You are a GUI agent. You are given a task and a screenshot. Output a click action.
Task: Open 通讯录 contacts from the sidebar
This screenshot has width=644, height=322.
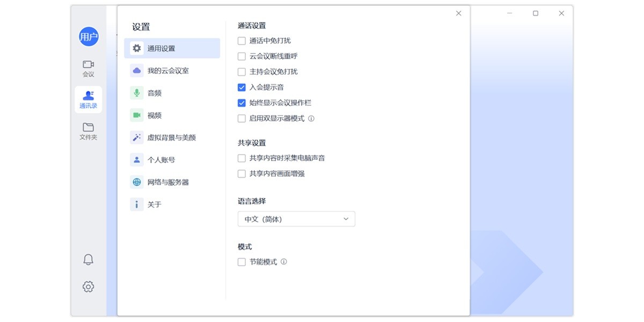tap(87, 97)
